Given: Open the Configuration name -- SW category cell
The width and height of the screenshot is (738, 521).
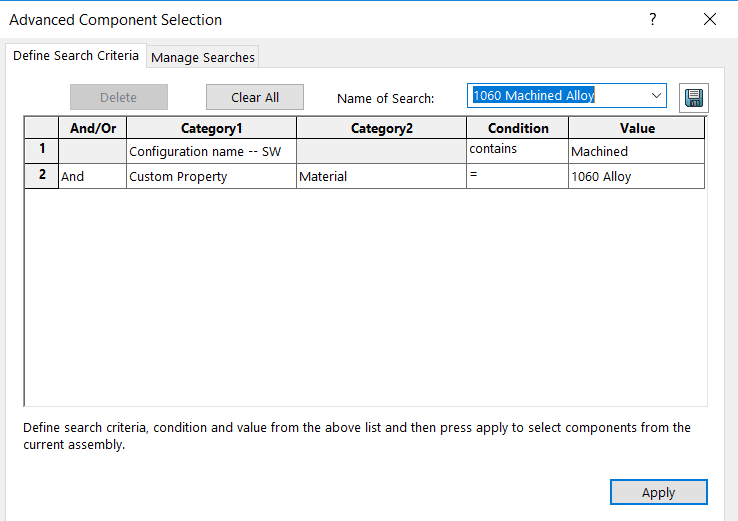Looking at the screenshot, I should pyautogui.click(x=211, y=151).
